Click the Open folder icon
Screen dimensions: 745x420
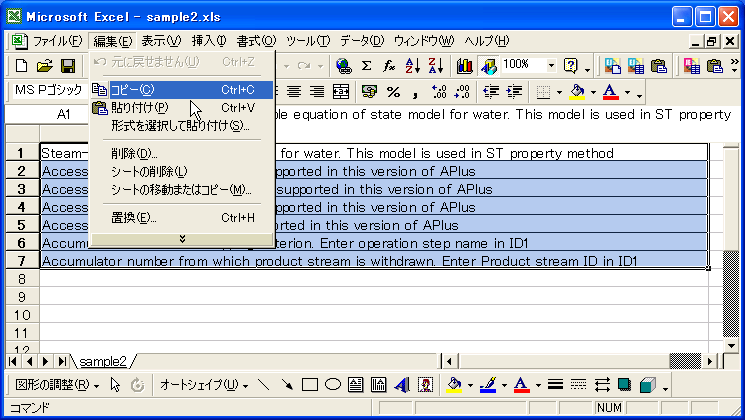tap(44, 66)
